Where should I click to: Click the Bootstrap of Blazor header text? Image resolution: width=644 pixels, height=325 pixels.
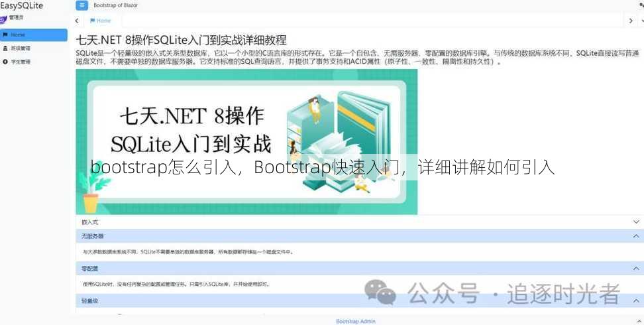pyautogui.click(x=116, y=5)
